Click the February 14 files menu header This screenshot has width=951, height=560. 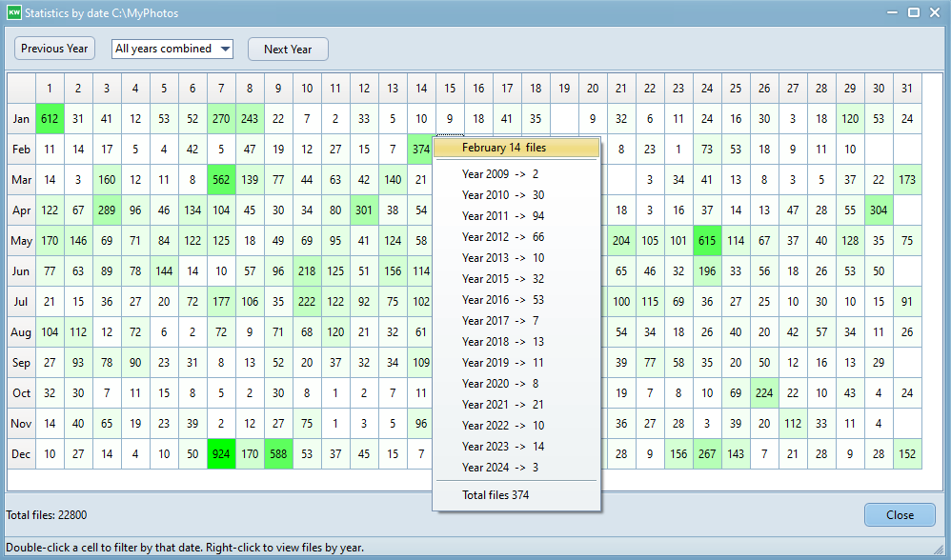(516, 148)
